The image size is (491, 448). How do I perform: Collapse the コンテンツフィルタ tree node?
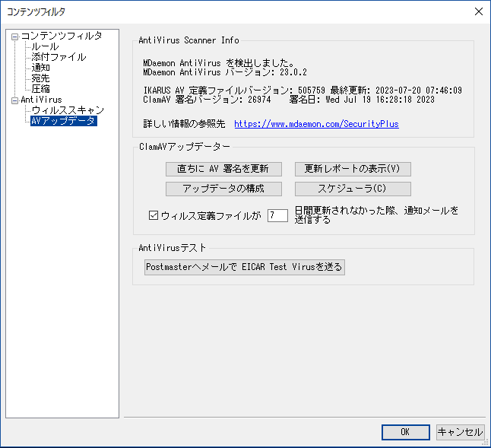click(x=14, y=37)
